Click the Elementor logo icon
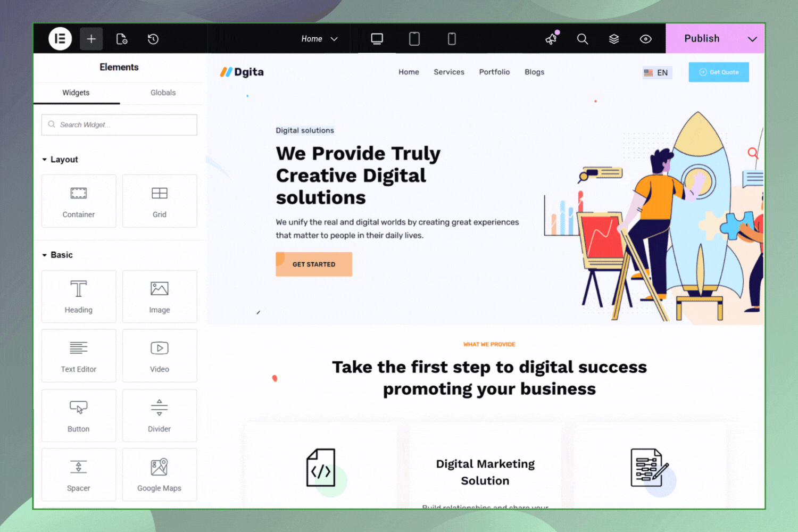This screenshot has width=798, height=532. (60, 39)
